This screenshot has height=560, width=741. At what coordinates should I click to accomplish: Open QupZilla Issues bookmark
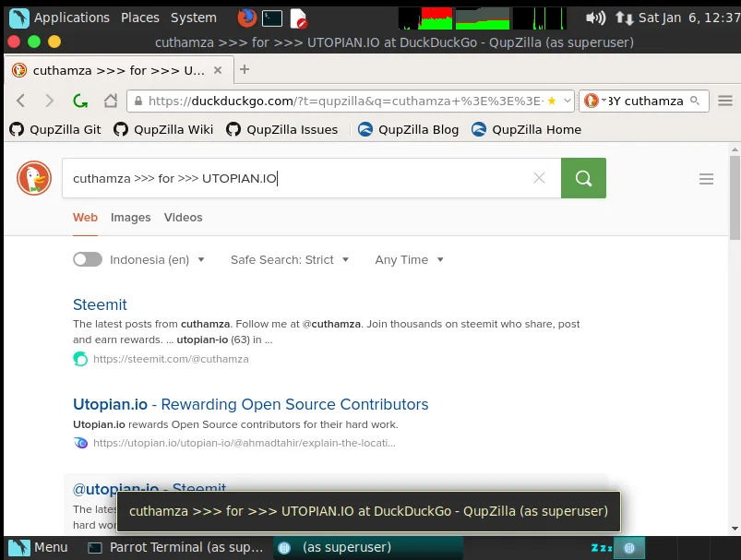pyautogui.click(x=282, y=129)
